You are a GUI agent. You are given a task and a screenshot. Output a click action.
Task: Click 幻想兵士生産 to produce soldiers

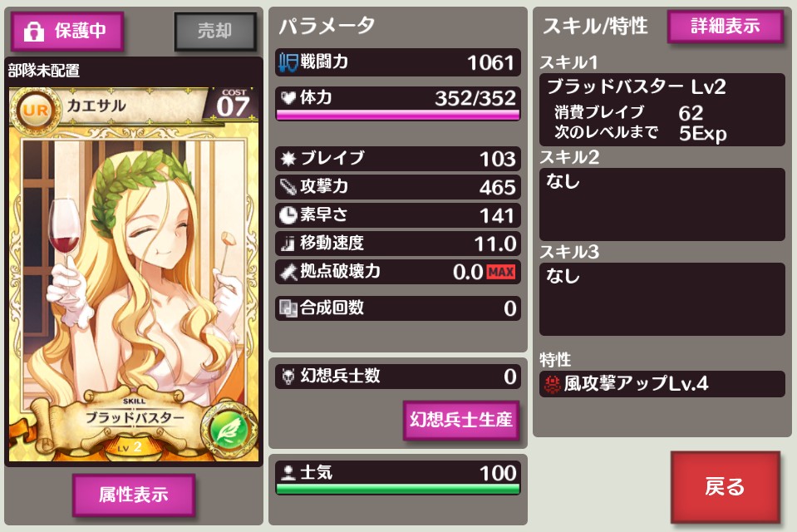[x=461, y=420]
